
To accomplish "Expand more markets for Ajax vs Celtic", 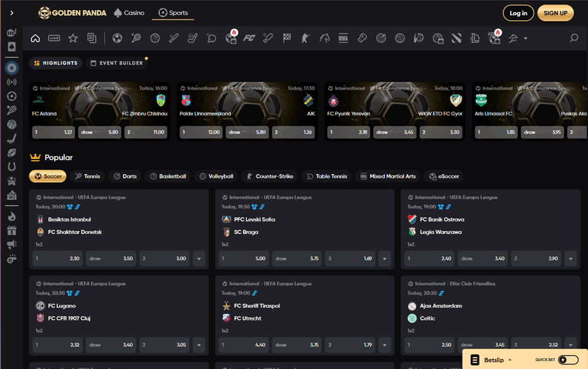I will tap(570, 345).
